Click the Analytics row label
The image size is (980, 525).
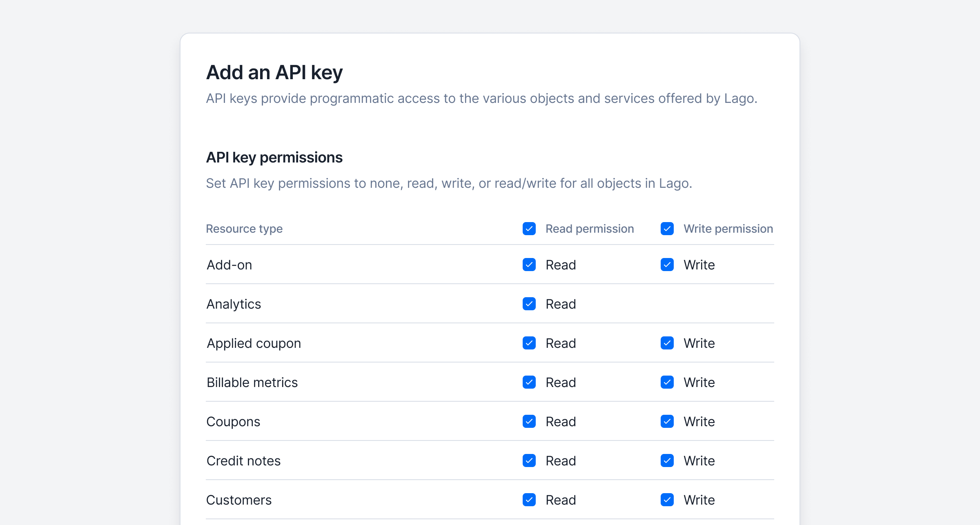tap(234, 304)
